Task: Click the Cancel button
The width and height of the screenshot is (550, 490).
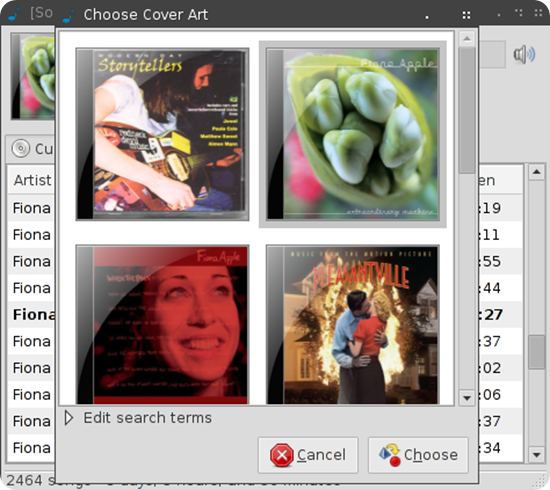Action: point(308,455)
